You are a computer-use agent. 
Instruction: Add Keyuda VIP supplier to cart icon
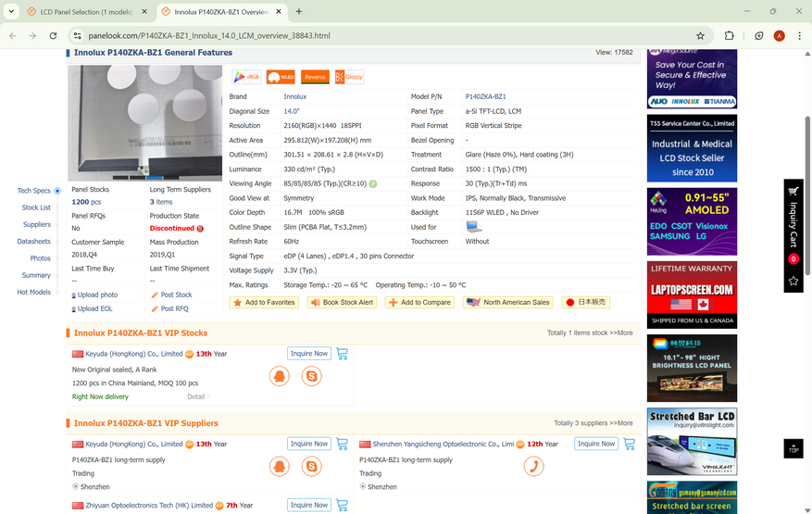[x=342, y=444]
